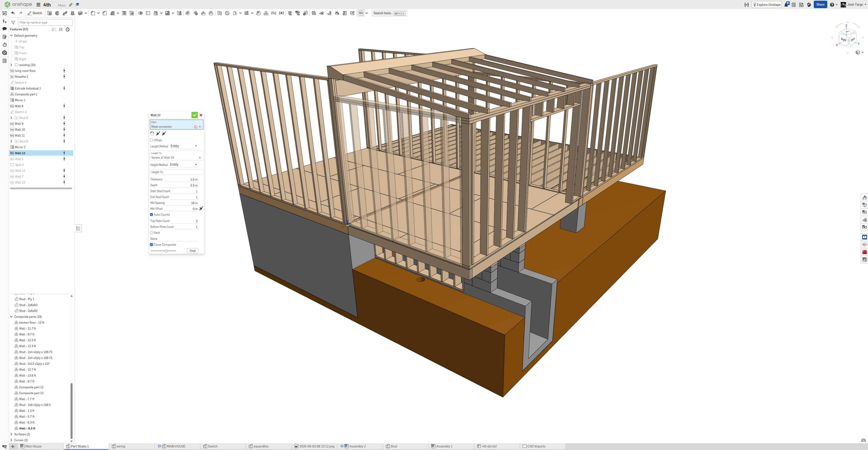Open the Variable (x) tool
868x450 pixels.
tap(281, 13)
